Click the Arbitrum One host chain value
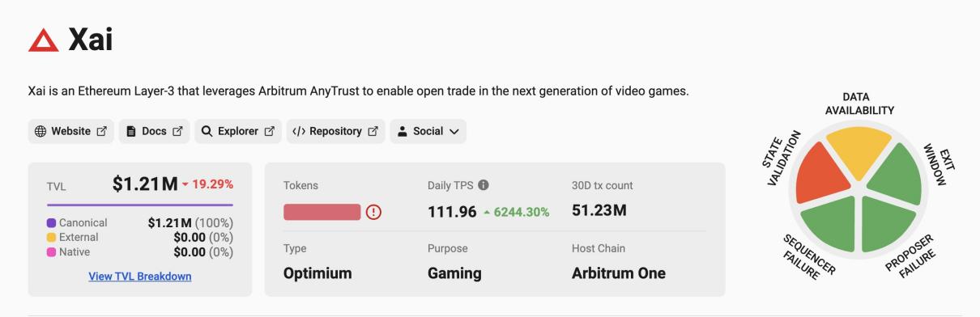This screenshot has width=980, height=317. [x=619, y=273]
